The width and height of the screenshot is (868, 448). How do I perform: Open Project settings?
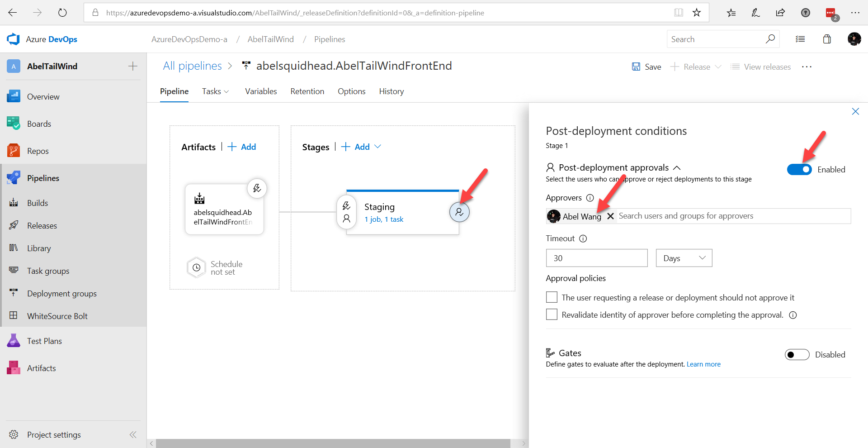point(54,435)
